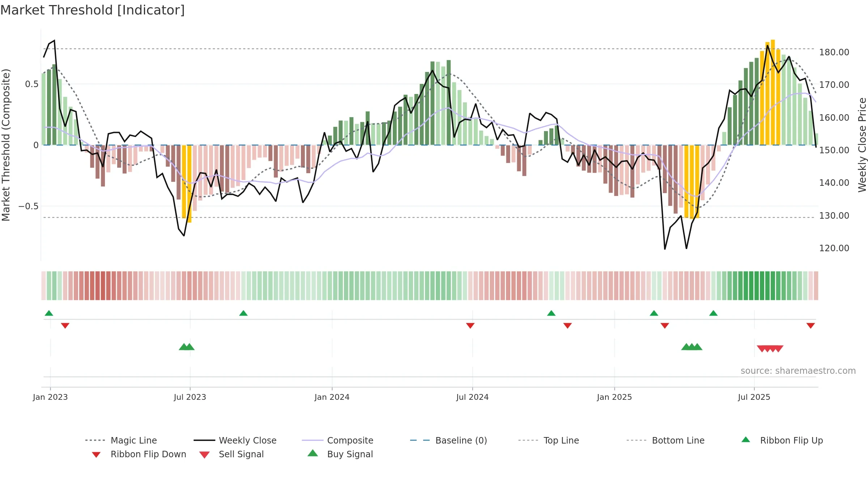Click the Jan 2023 x-axis label
Screen dimensions: 868x488
[50, 397]
